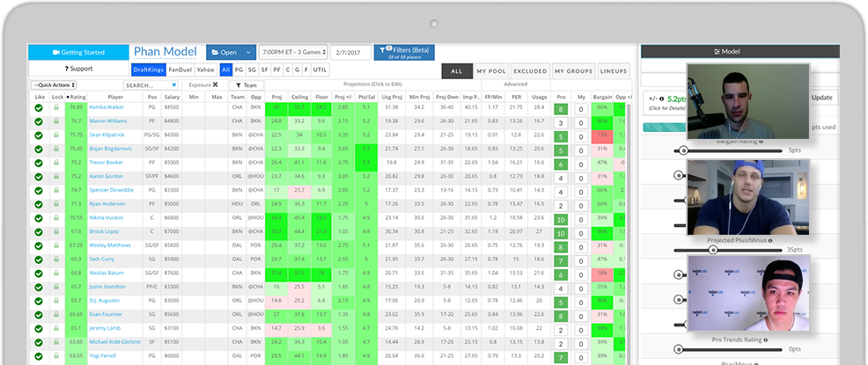Sort by Rating column header
This screenshot has width=868, height=365.
pyautogui.click(x=76, y=97)
